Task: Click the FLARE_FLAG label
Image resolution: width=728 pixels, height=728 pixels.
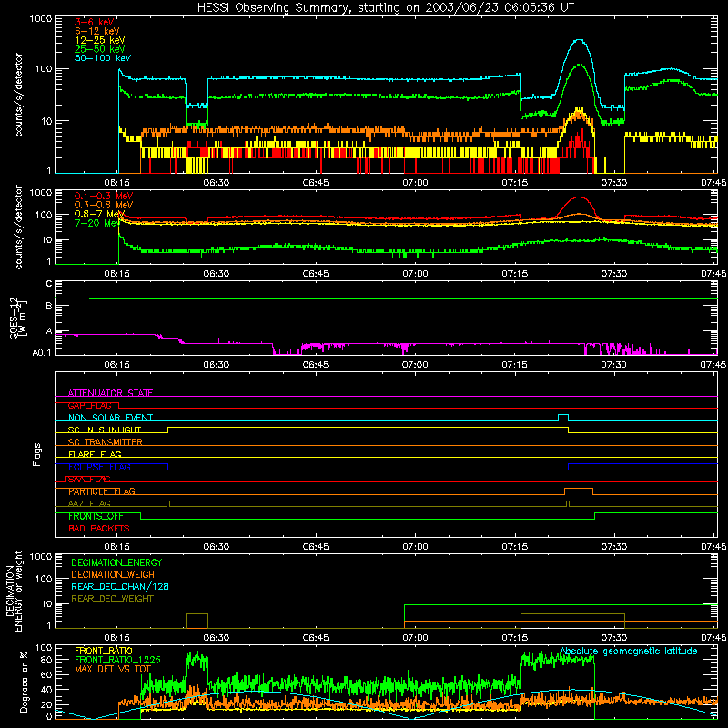Action: pos(95,454)
